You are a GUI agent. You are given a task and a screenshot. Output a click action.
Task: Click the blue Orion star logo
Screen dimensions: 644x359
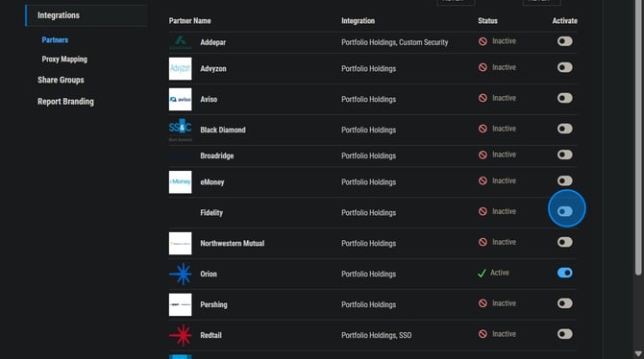click(181, 274)
